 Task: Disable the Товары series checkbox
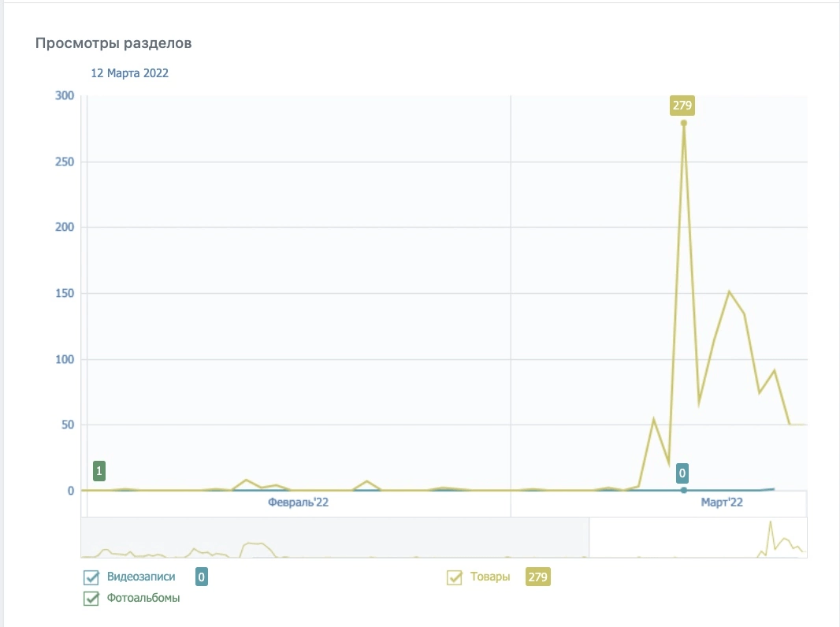click(x=455, y=577)
